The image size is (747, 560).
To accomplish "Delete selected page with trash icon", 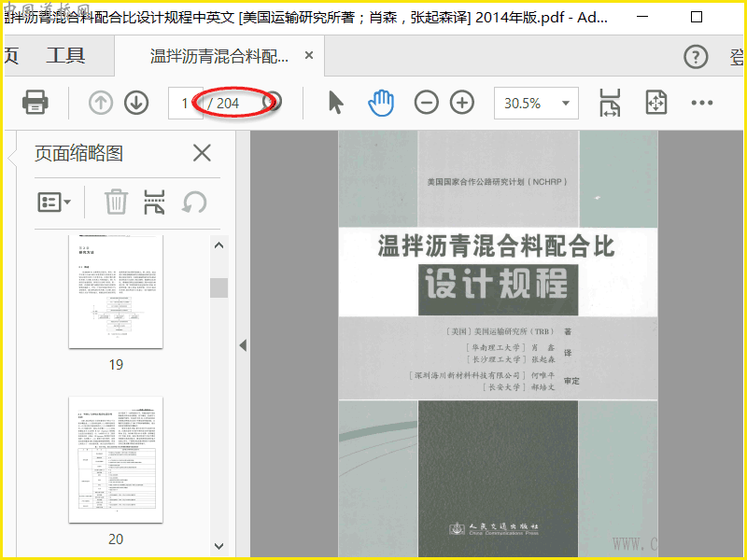I will (x=116, y=202).
